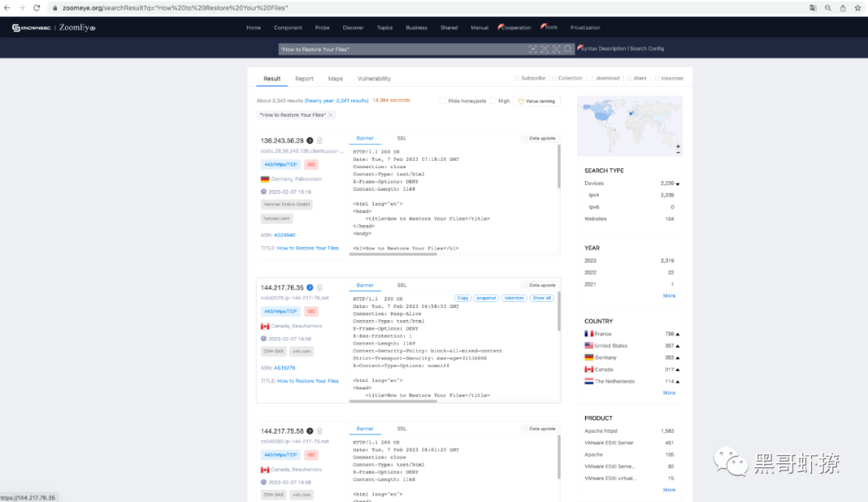Click the document icon next to 144.217.75.58
The width and height of the screenshot is (868, 502).
click(x=319, y=431)
